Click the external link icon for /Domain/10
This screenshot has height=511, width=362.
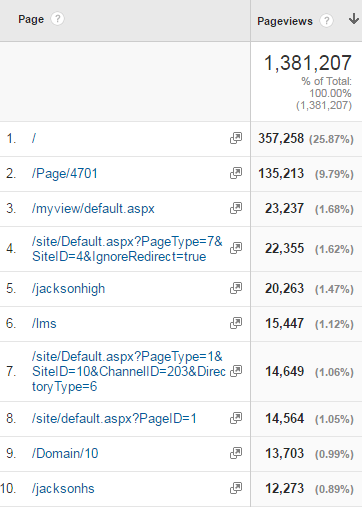[236, 453]
